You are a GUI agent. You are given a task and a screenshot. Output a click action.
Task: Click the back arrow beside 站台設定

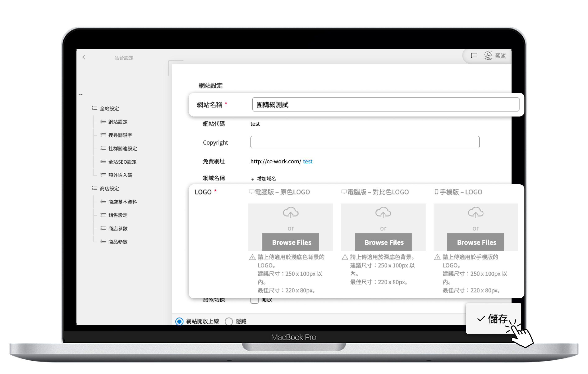(84, 57)
